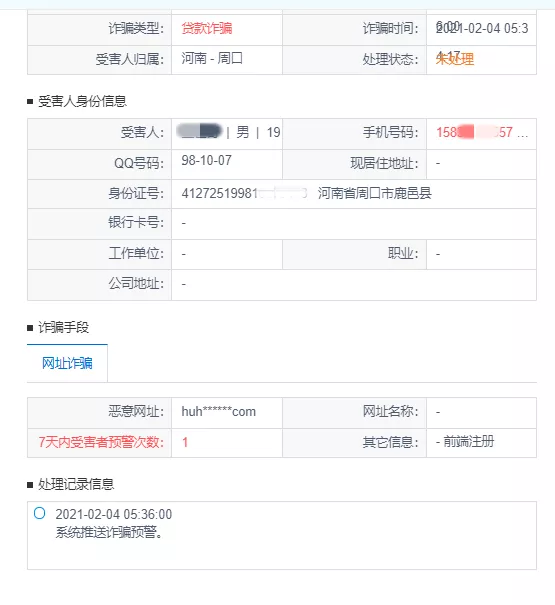Click the fraud time 2021-02-04 value
This screenshot has height=605, width=555.
pos(482,28)
